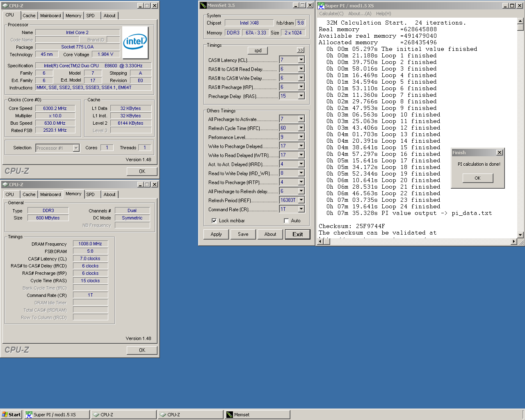Click the DRAM Frequency 1008.0 MHz field

pyautogui.click(x=90, y=244)
